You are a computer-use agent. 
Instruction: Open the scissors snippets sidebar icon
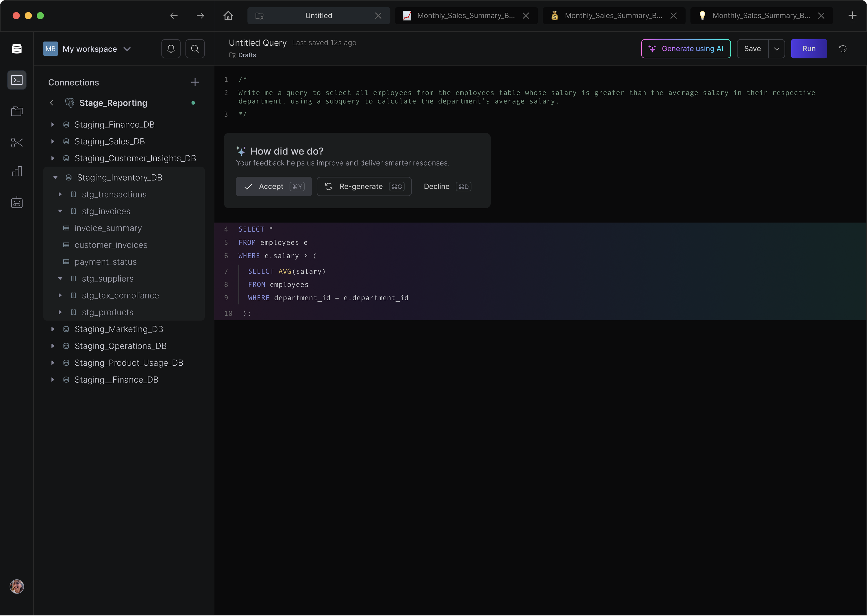(17, 143)
